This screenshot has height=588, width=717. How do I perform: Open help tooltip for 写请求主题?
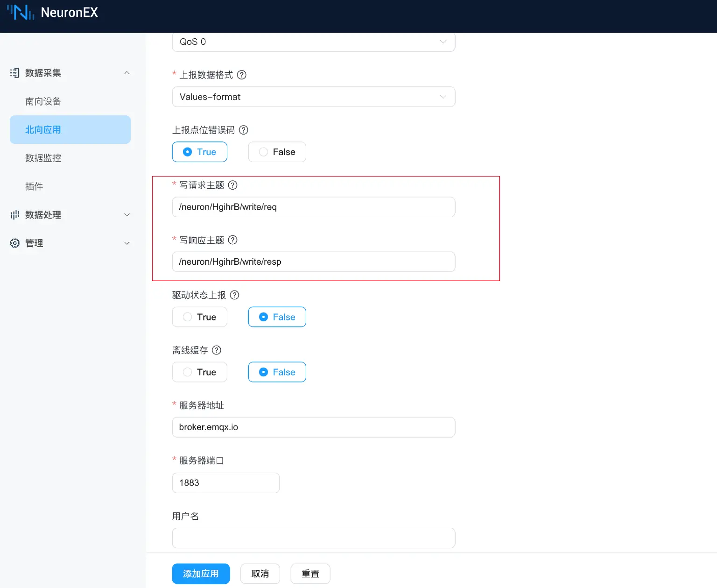pyautogui.click(x=232, y=185)
